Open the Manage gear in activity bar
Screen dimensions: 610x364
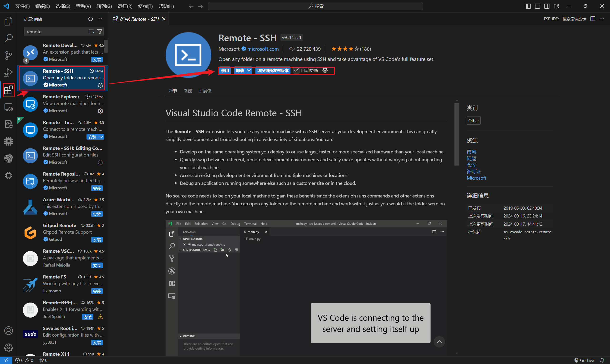pyautogui.click(x=9, y=348)
